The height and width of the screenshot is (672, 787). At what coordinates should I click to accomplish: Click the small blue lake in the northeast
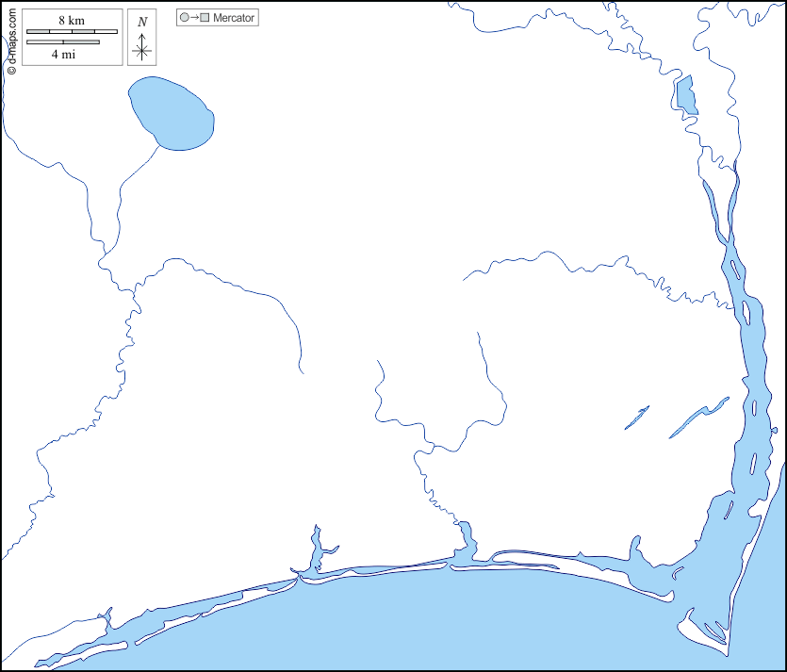(685, 94)
